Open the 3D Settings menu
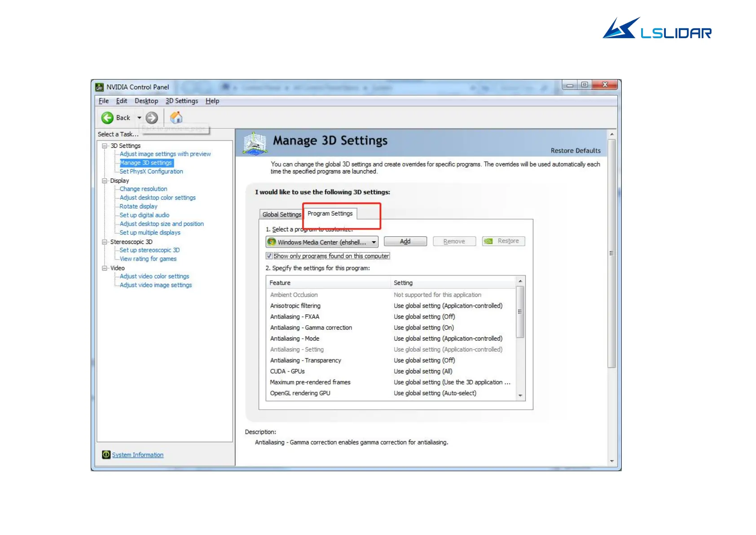This screenshot has height=535, width=756. (x=182, y=101)
